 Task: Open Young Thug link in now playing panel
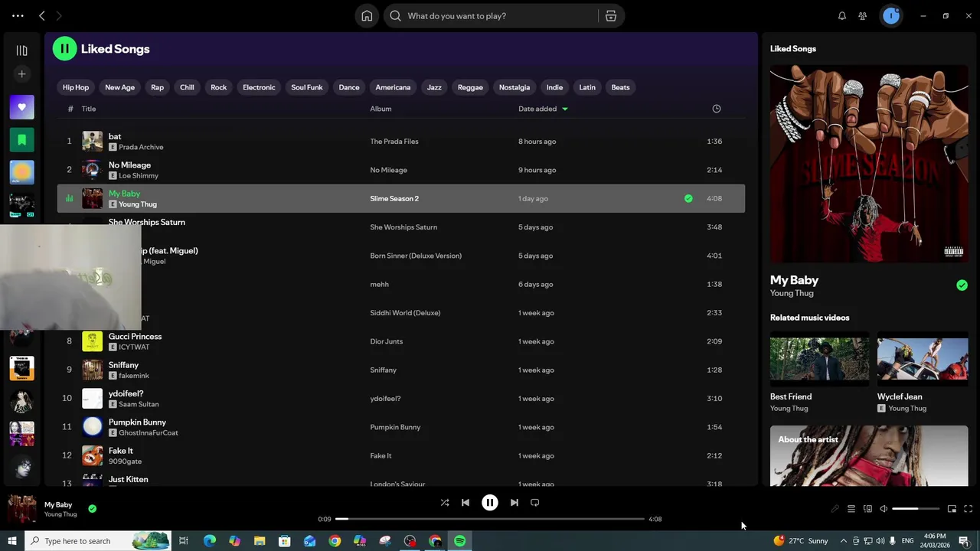click(792, 294)
